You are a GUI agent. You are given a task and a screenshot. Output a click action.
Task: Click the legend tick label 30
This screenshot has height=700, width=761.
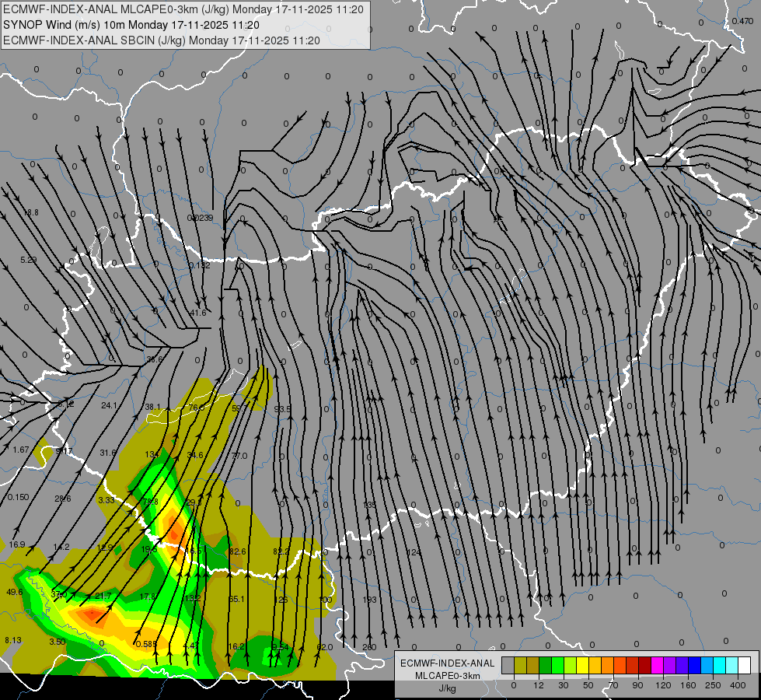pyautogui.click(x=563, y=685)
